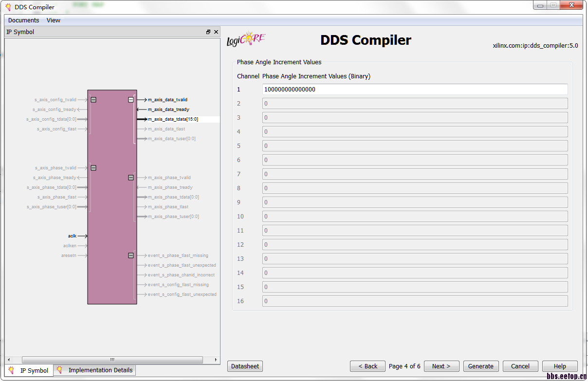Select the m_axis_data_tdata[15:0] port

click(173, 119)
